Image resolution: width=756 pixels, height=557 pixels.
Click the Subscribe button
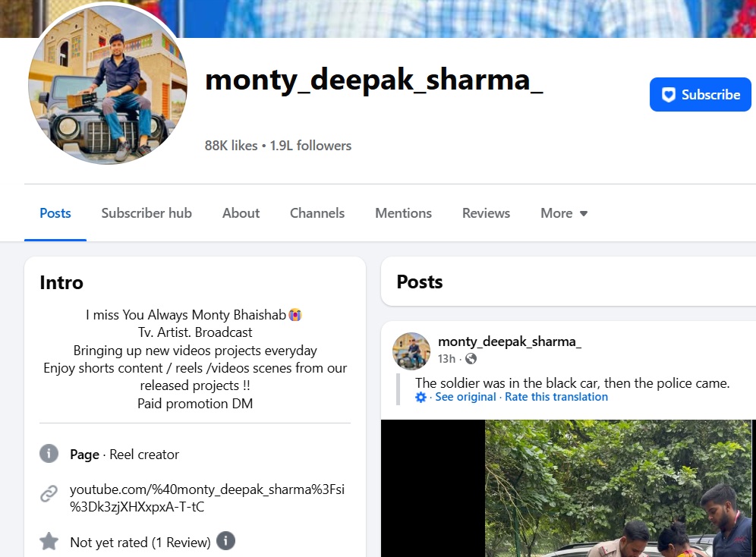point(700,94)
